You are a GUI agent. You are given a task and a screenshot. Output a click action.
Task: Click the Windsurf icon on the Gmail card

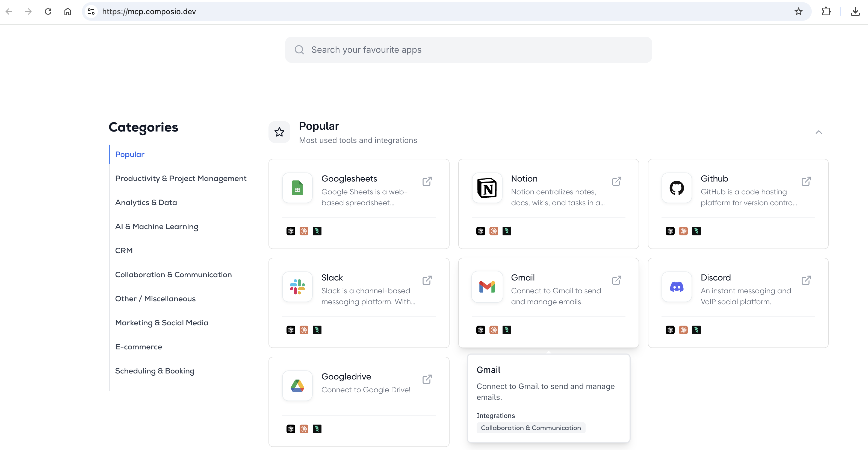click(x=507, y=330)
